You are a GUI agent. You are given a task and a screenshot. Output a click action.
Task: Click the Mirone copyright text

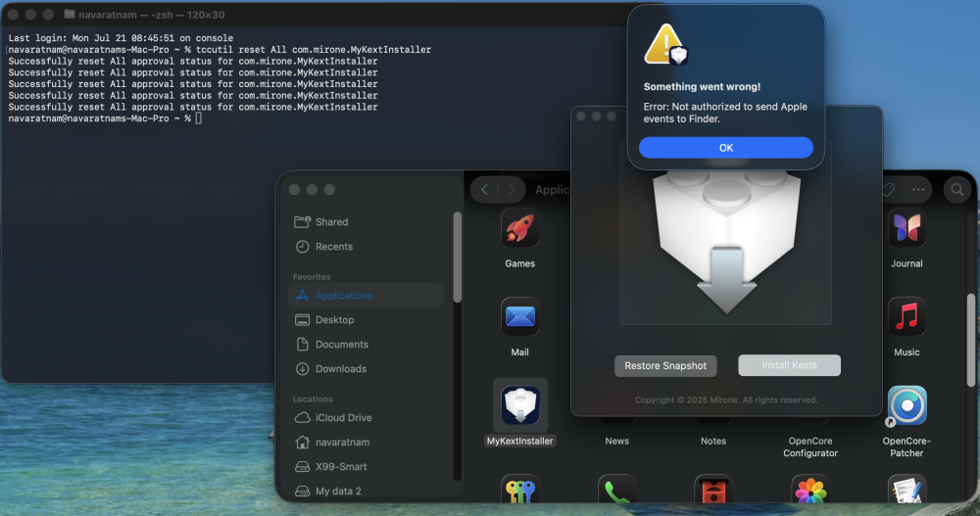point(726,399)
